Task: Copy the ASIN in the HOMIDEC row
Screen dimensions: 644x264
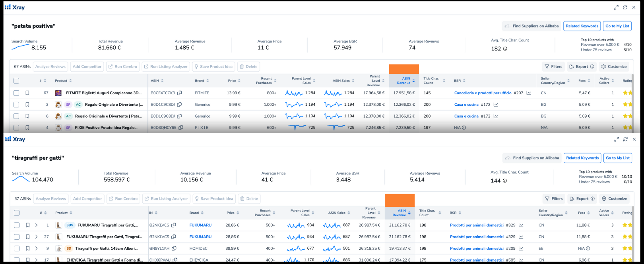Action: (x=174, y=248)
